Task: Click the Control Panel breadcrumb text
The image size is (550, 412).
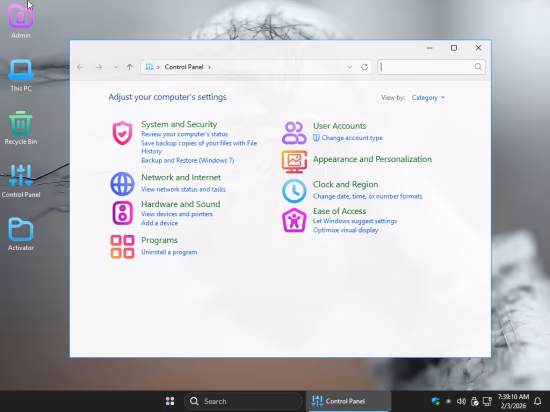Action: click(x=184, y=67)
